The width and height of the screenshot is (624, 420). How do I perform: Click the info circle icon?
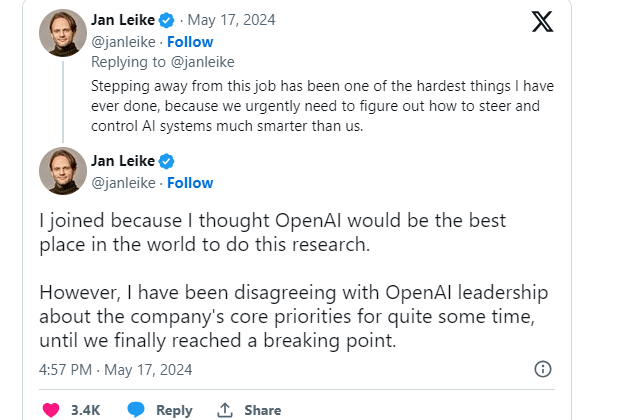[543, 369]
